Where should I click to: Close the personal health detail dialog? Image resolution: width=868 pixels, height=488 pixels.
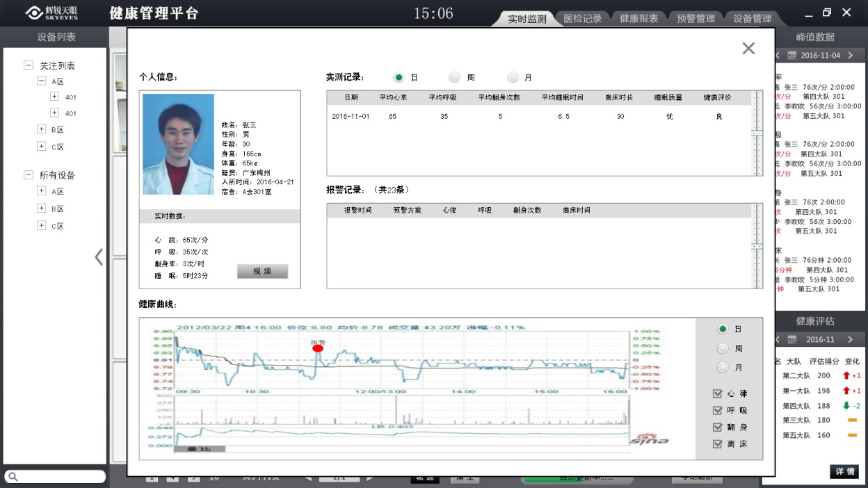748,48
